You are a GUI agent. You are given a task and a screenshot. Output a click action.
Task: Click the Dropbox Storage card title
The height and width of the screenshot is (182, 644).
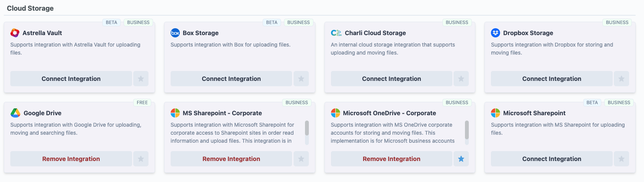pyautogui.click(x=528, y=33)
